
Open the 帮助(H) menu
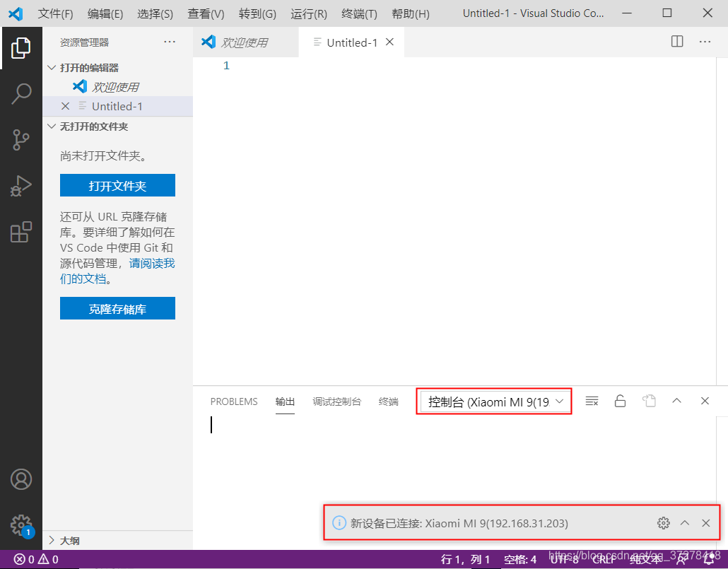411,14
